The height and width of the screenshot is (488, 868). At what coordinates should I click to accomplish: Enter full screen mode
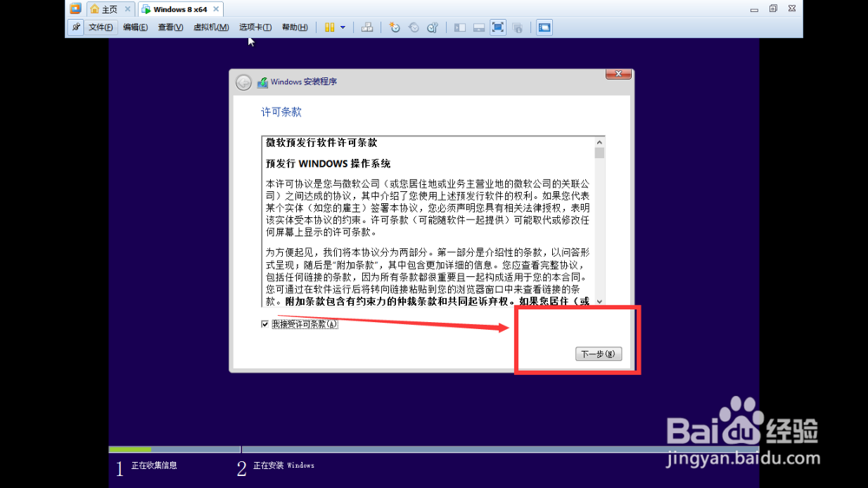tap(497, 27)
